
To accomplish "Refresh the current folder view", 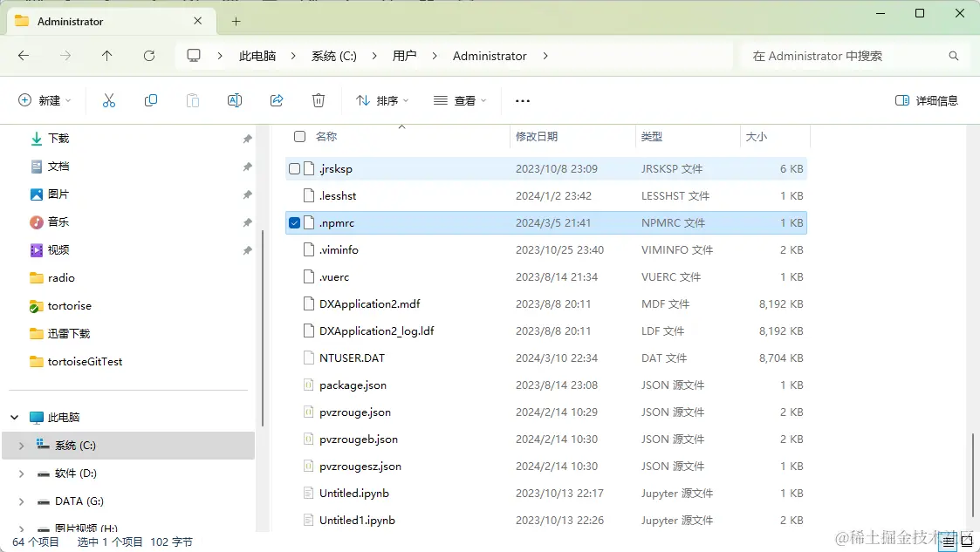I will click(148, 56).
